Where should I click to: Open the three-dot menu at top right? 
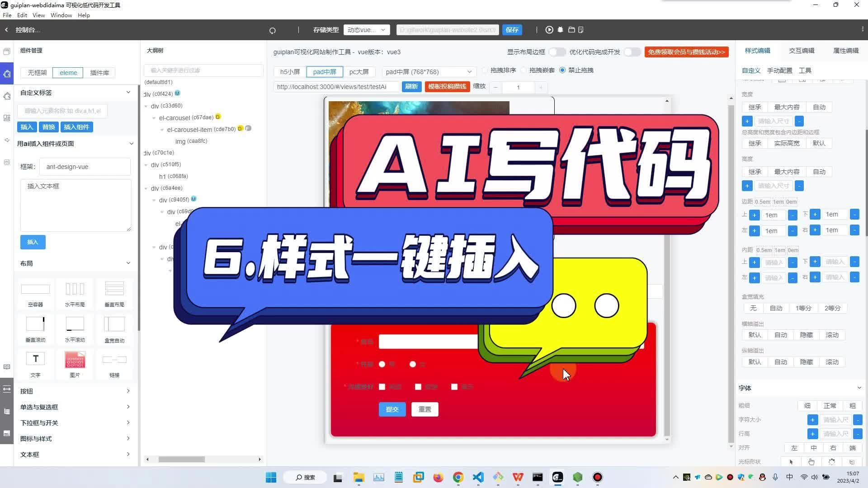coord(863,29)
